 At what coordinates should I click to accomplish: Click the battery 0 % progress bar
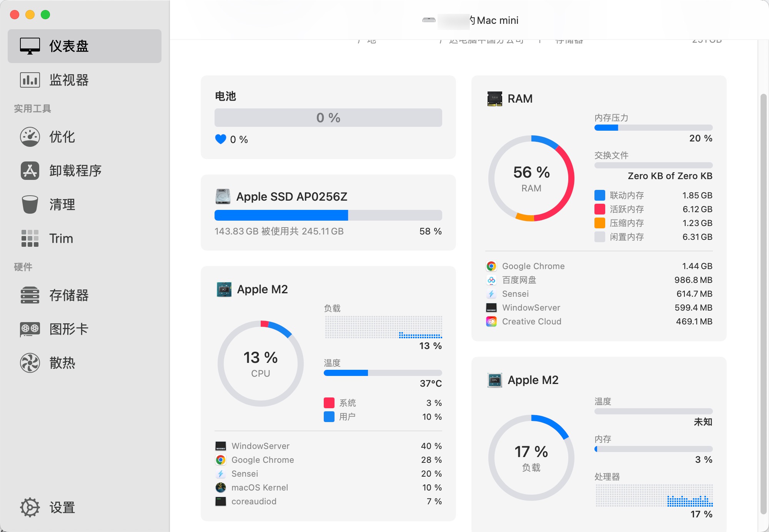tap(328, 118)
